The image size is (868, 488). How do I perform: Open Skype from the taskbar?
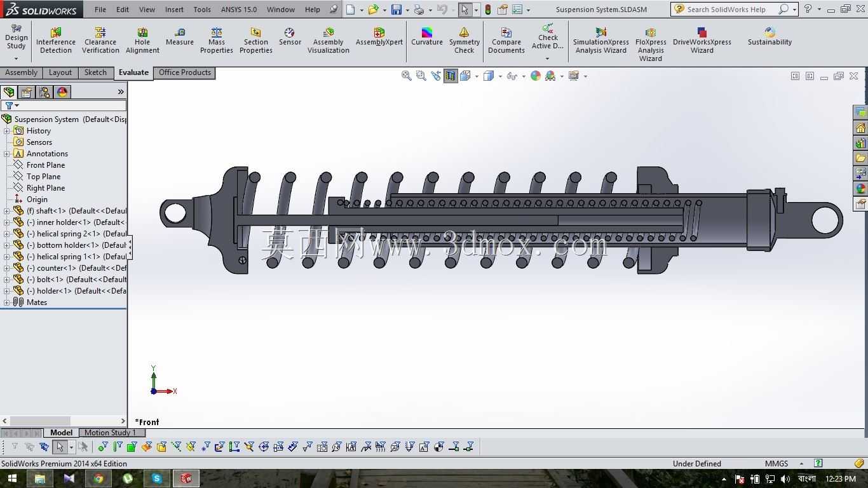(x=157, y=478)
